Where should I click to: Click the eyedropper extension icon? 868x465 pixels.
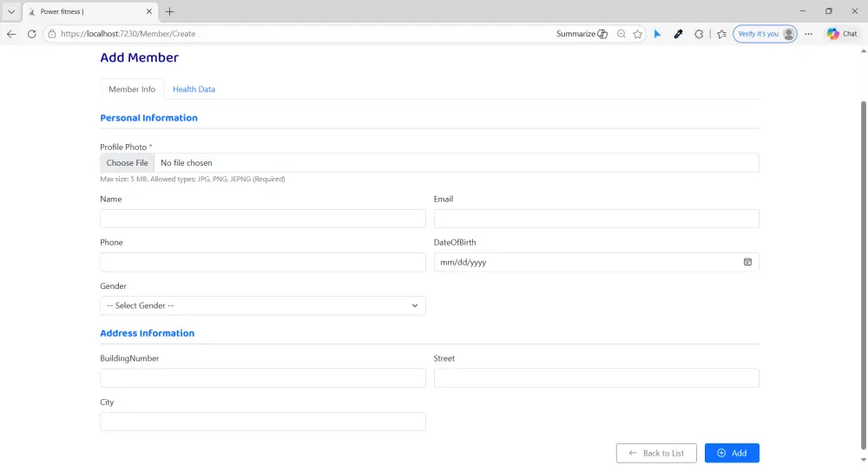(678, 34)
